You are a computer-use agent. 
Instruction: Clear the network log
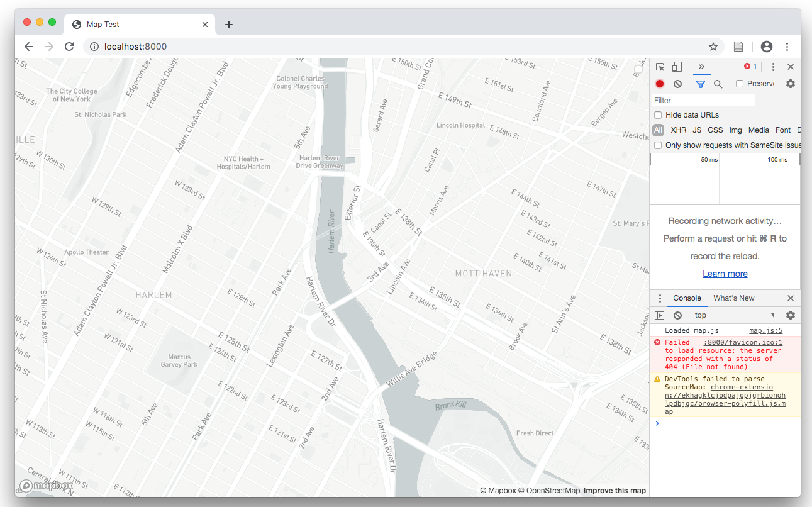(x=677, y=84)
